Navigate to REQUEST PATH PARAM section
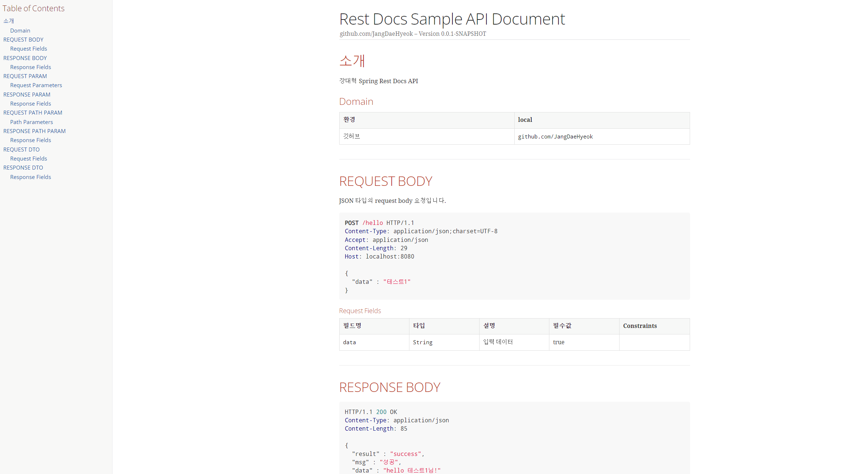The image size is (868, 474). (x=33, y=112)
